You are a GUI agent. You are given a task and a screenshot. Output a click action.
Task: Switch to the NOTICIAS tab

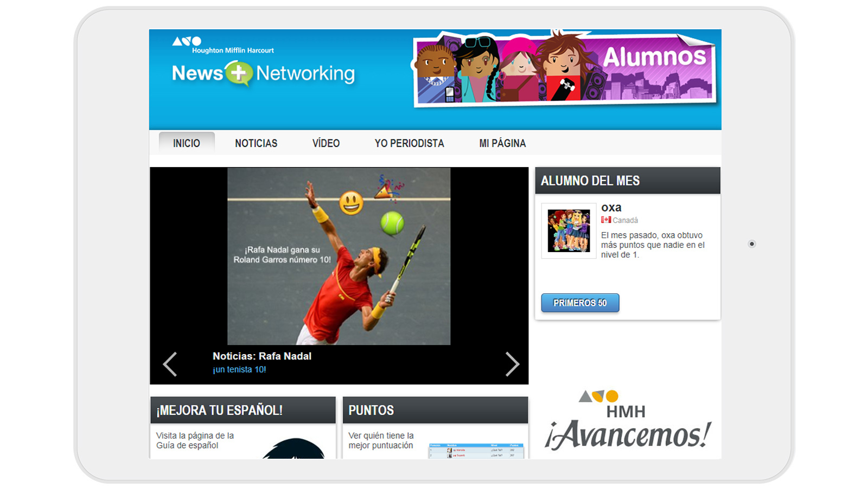(256, 143)
